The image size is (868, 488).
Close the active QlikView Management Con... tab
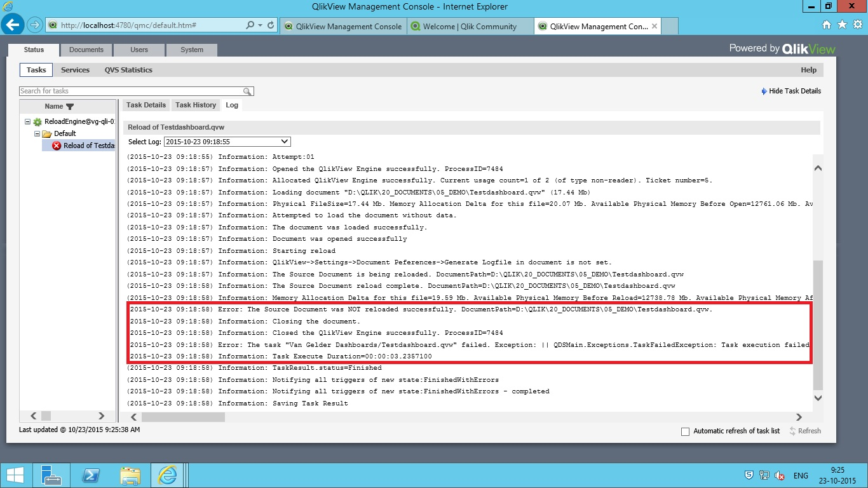[654, 26]
